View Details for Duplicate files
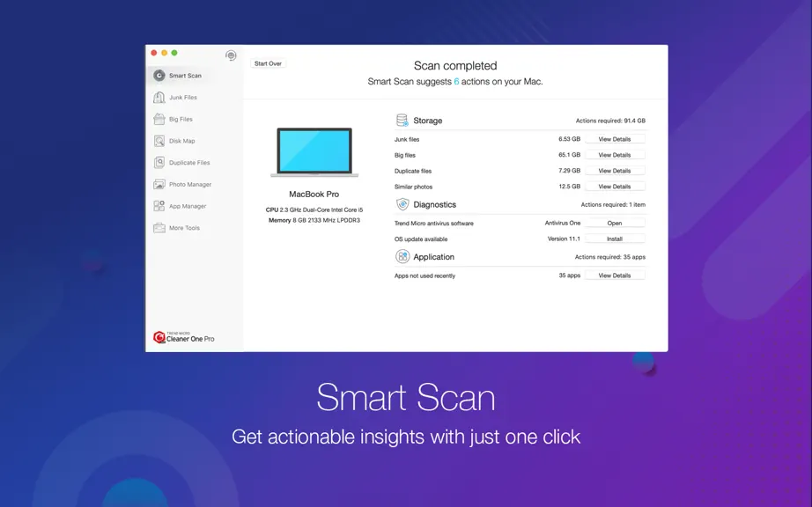The width and height of the screenshot is (812, 507). pyautogui.click(x=615, y=171)
